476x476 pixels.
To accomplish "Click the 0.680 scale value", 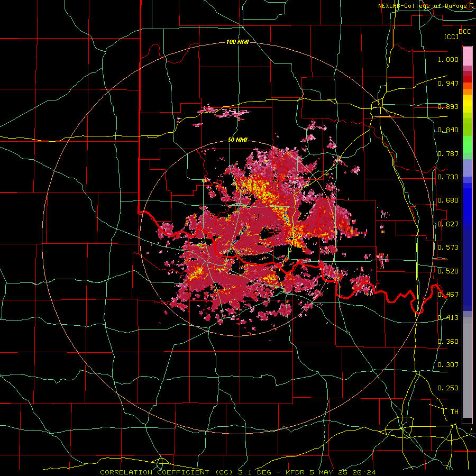I will (x=448, y=200).
